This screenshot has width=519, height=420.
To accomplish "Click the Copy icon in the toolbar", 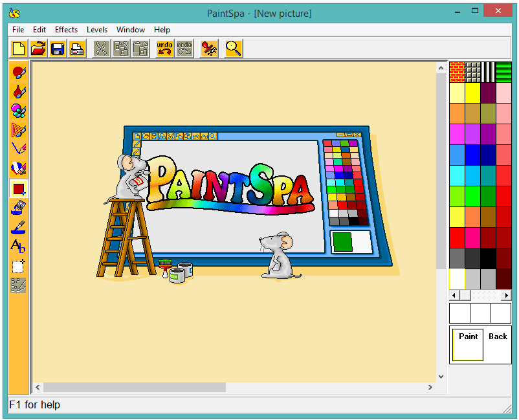I will pos(121,49).
